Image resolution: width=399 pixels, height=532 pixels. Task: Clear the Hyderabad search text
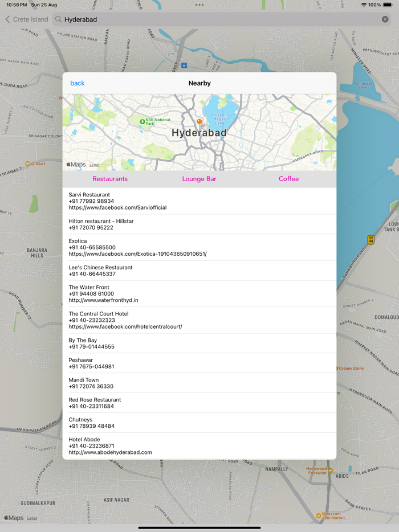[385, 19]
